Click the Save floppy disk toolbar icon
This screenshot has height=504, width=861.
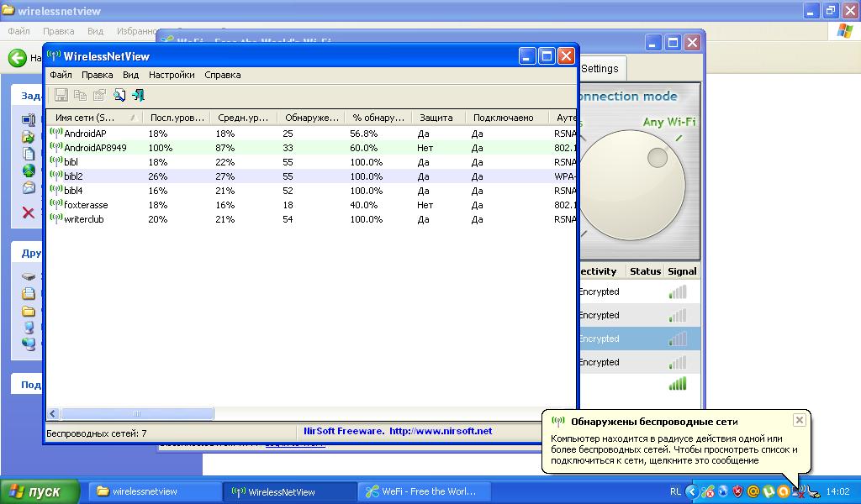(61, 96)
